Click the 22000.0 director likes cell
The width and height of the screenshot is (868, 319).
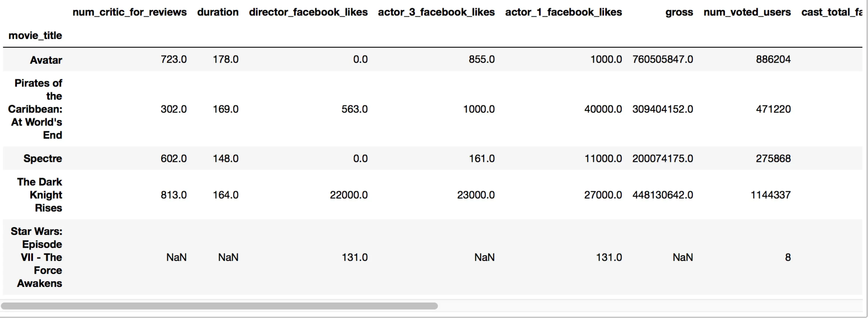(x=348, y=195)
